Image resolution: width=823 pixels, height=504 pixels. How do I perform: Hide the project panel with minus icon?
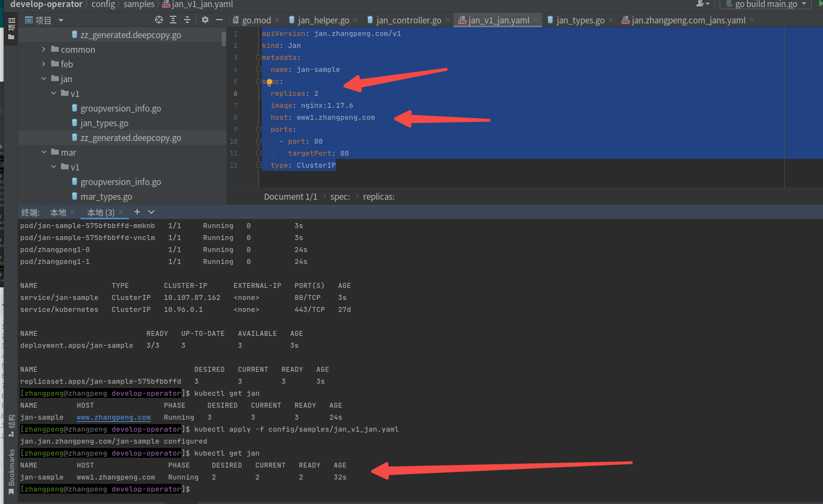click(x=219, y=20)
